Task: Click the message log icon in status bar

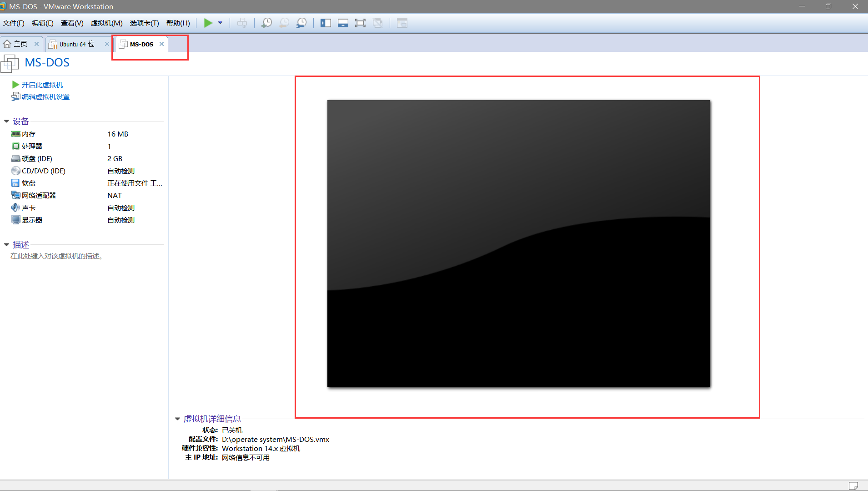Action: coord(853,486)
